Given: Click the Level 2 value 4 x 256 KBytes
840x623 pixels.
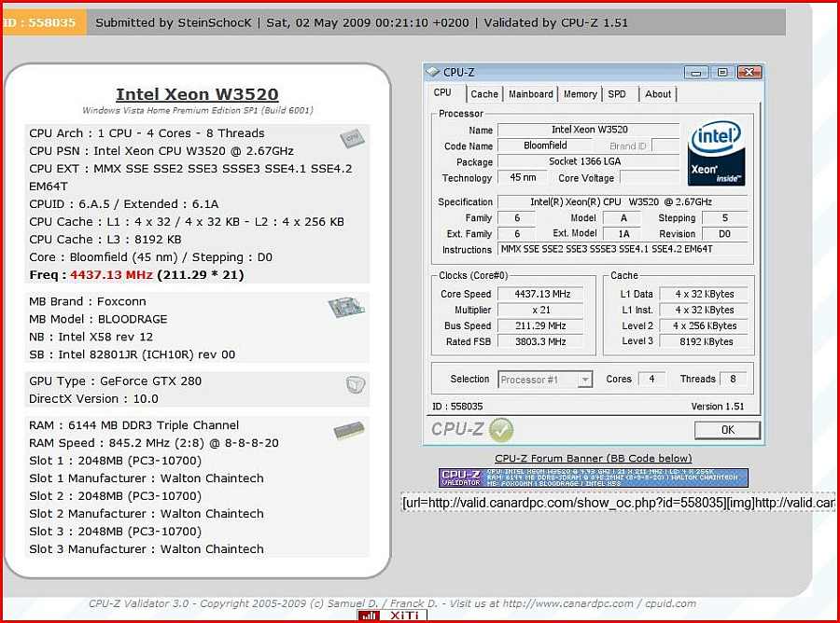Looking at the screenshot, I should (705, 325).
